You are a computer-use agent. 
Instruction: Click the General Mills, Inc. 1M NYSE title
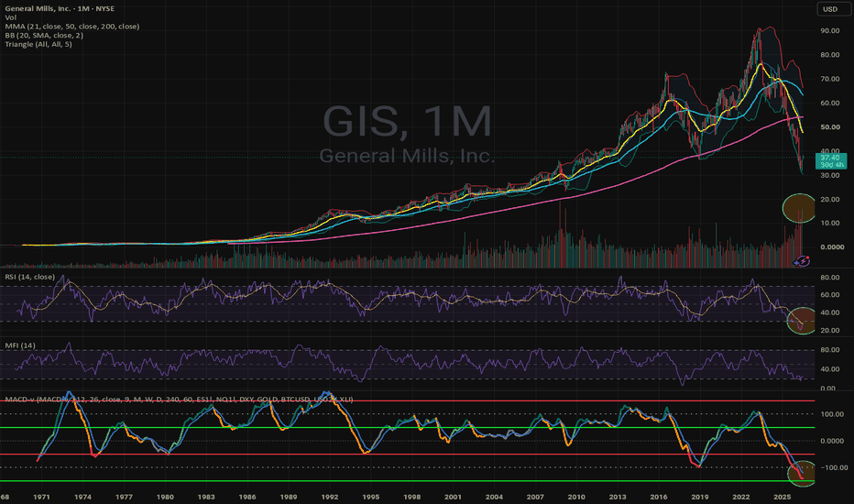pos(60,9)
